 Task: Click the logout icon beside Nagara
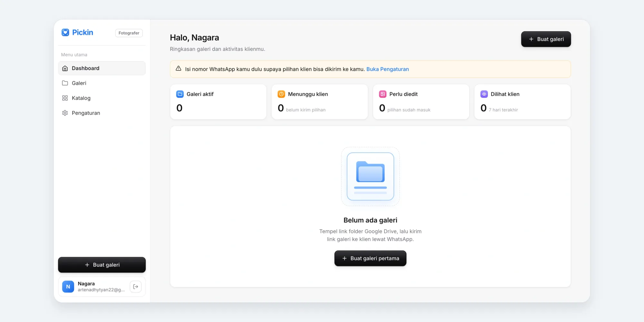click(136, 287)
